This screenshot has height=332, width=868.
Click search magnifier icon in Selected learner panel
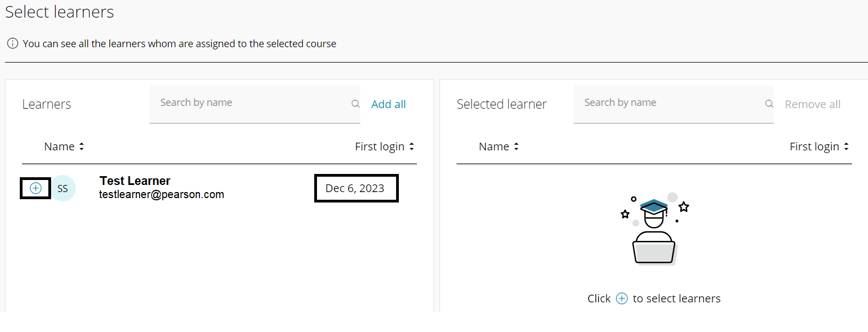tap(769, 104)
